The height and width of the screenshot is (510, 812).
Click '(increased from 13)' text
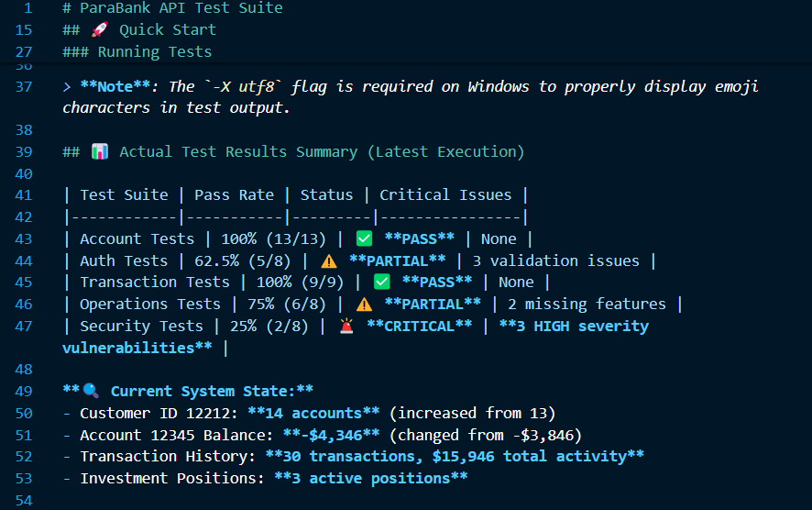coord(472,413)
